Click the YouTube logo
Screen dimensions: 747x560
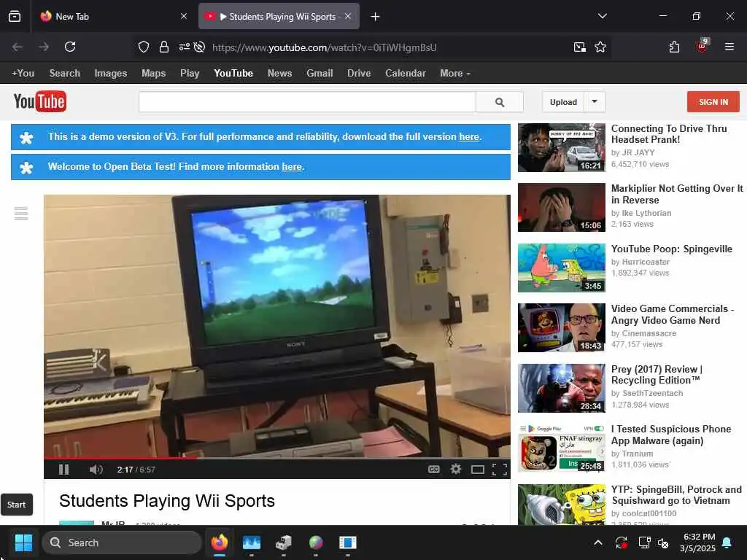40,101
